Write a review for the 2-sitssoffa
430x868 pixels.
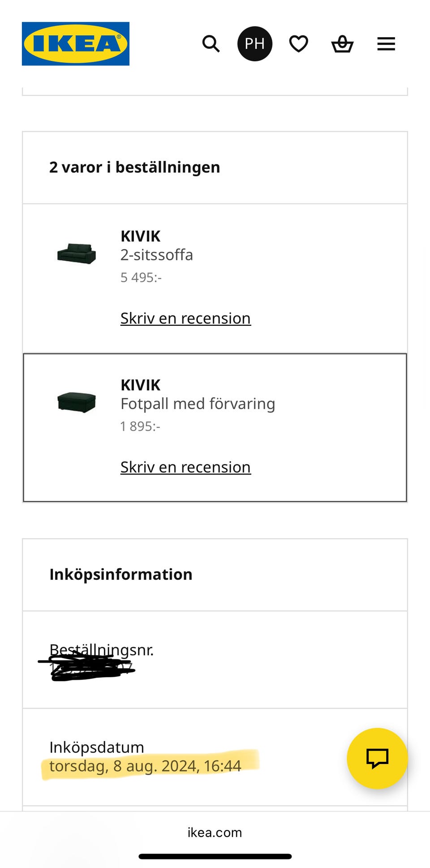185,318
